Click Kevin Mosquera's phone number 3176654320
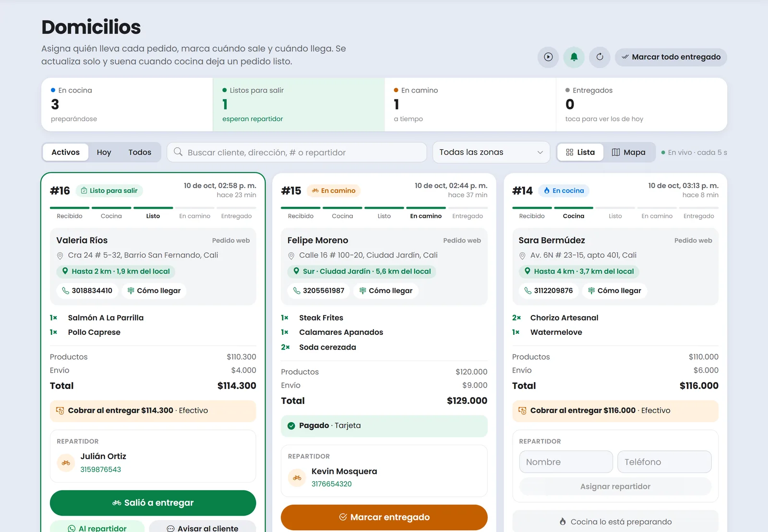This screenshot has width=768, height=532. click(332, 484)
